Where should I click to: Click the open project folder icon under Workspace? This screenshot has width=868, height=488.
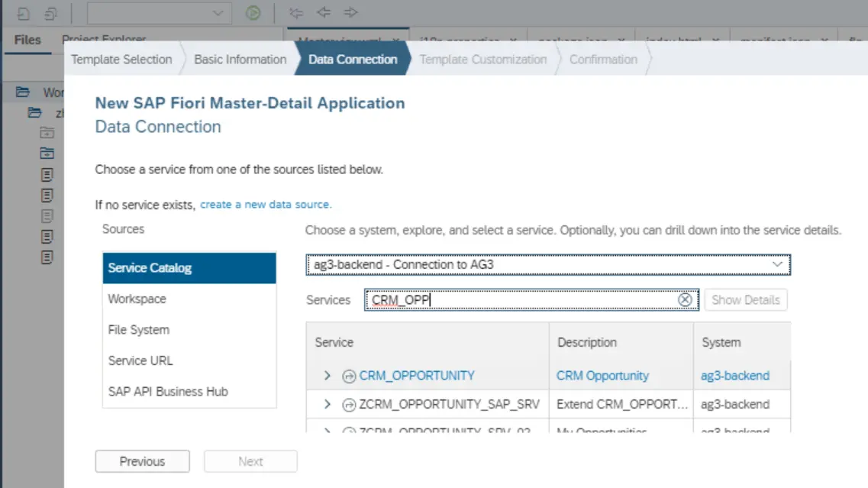point(35,113)
